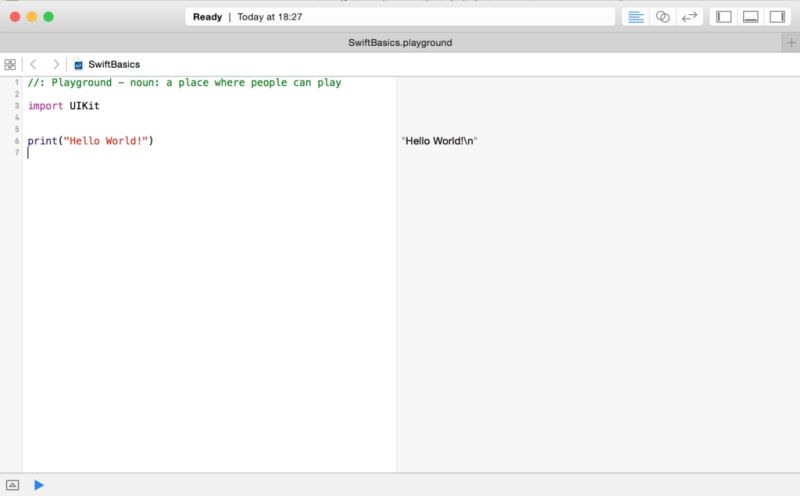Enter full screen with green button
Viewport: 800px width, 496px height.
[x=48, y=17]
